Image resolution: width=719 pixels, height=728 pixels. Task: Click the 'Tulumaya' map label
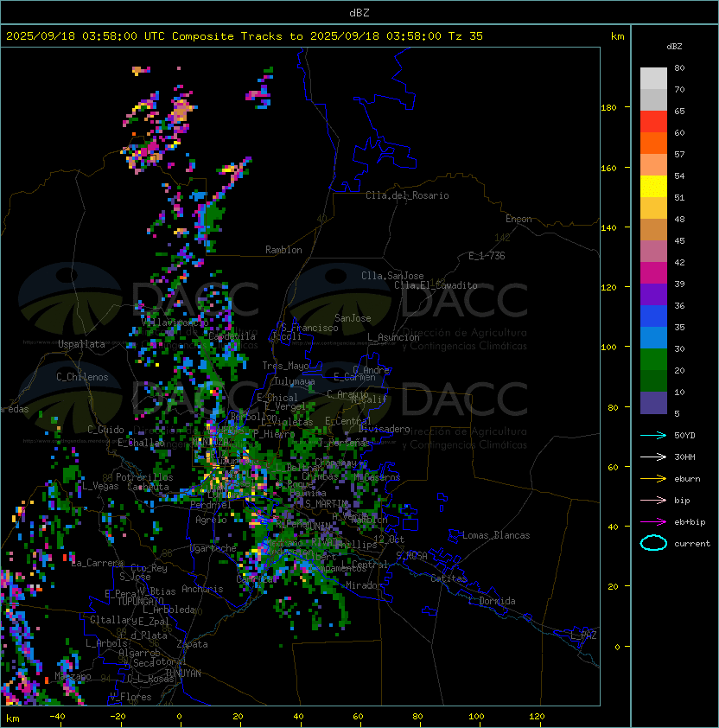295,381
